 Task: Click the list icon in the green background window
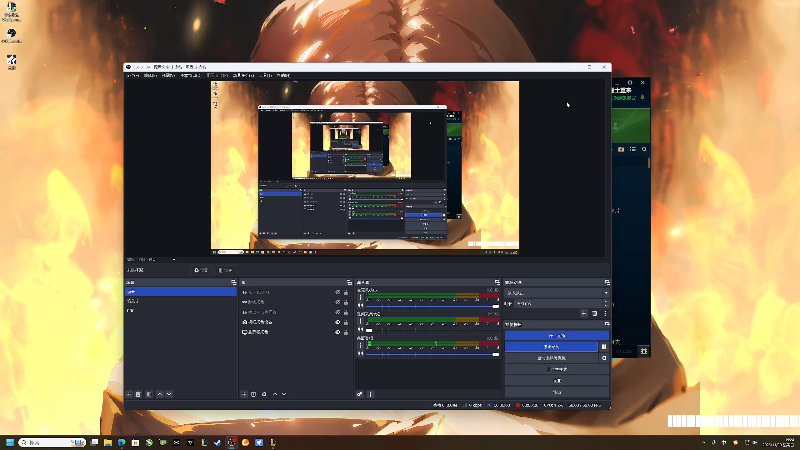point(633,149)
